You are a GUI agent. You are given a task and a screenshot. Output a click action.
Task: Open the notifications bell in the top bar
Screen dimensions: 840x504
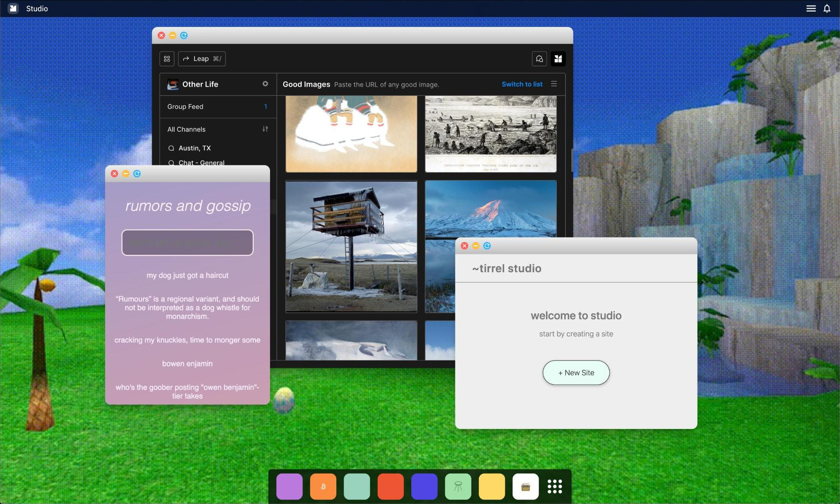[x=826, y=8]
